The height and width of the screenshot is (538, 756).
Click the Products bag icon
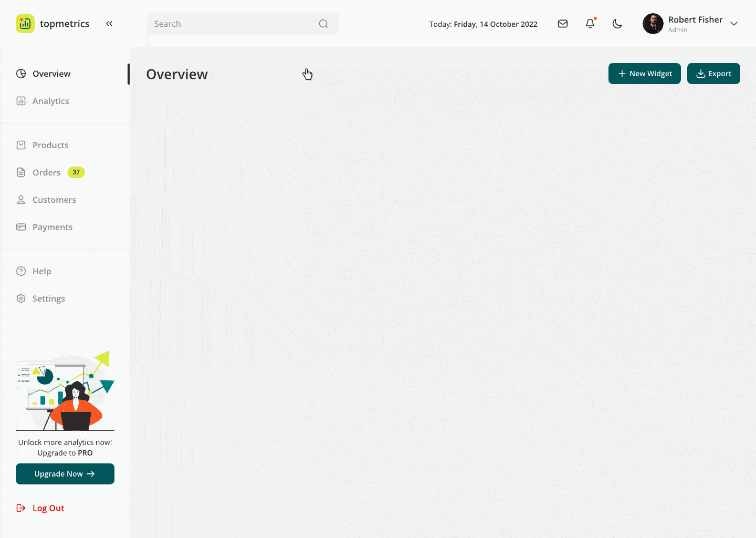click(x=21, y=145)
